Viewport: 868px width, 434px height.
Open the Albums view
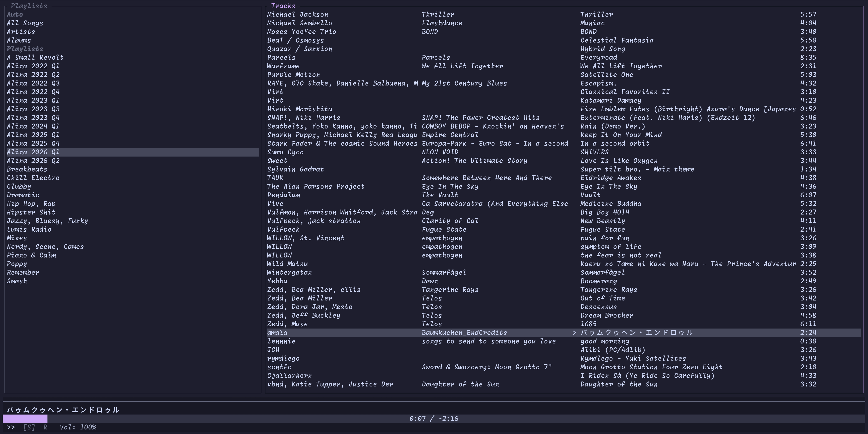coord(19,41)
